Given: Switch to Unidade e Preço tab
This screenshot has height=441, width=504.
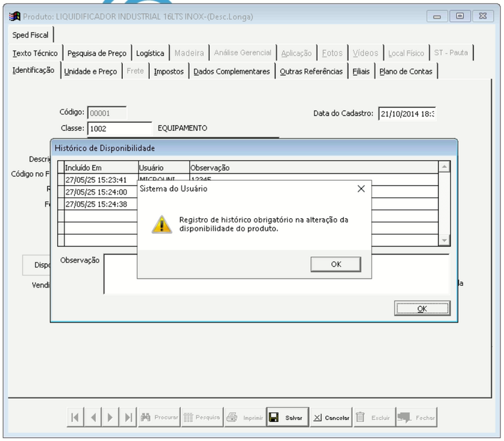Looking at the screenshot, I should pyautogui.click(x=90, y=72).
